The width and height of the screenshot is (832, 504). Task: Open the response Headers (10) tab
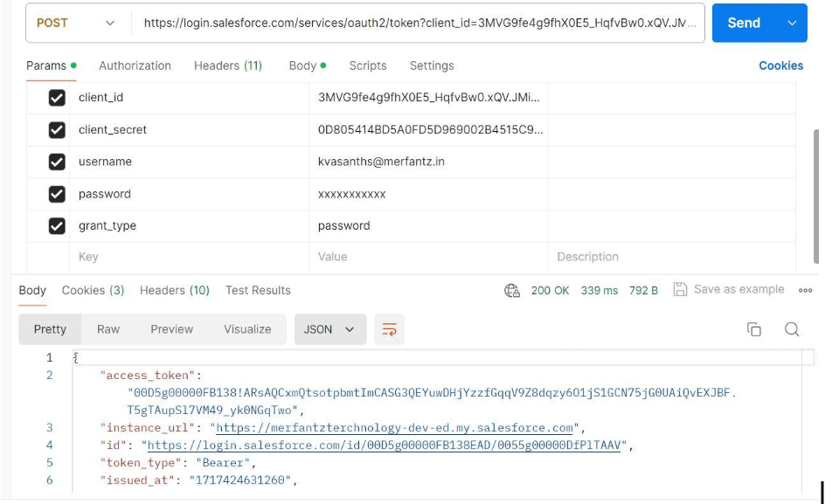[175, 291]
